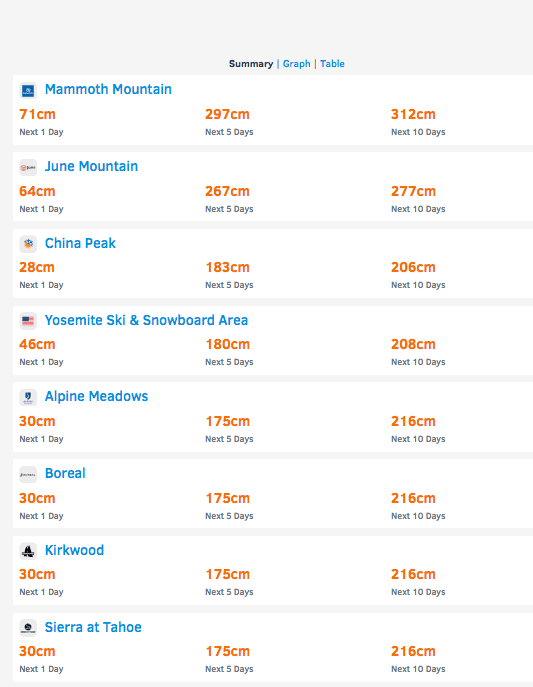
Task: Open the June Mountain link
Action: pos(92,166)
